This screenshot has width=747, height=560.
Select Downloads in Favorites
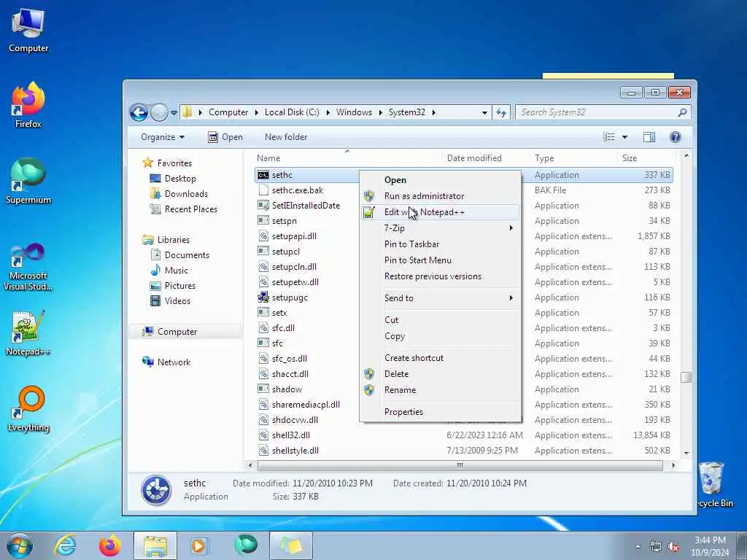tap(186, 194)
